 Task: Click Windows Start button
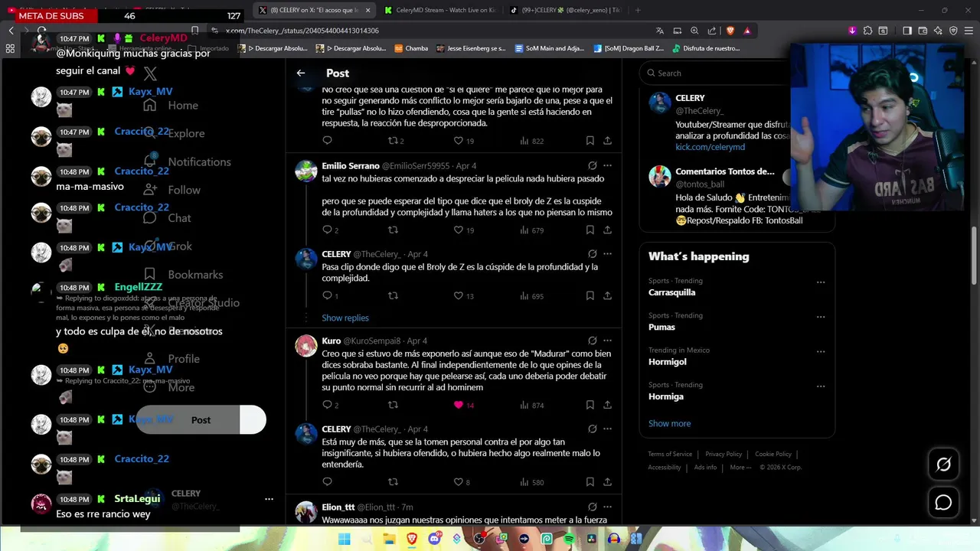click(x=345, y=539)
